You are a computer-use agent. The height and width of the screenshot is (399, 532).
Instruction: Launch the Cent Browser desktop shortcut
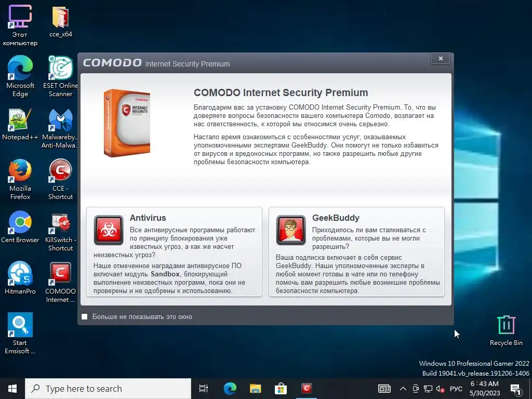pos(20,227)
